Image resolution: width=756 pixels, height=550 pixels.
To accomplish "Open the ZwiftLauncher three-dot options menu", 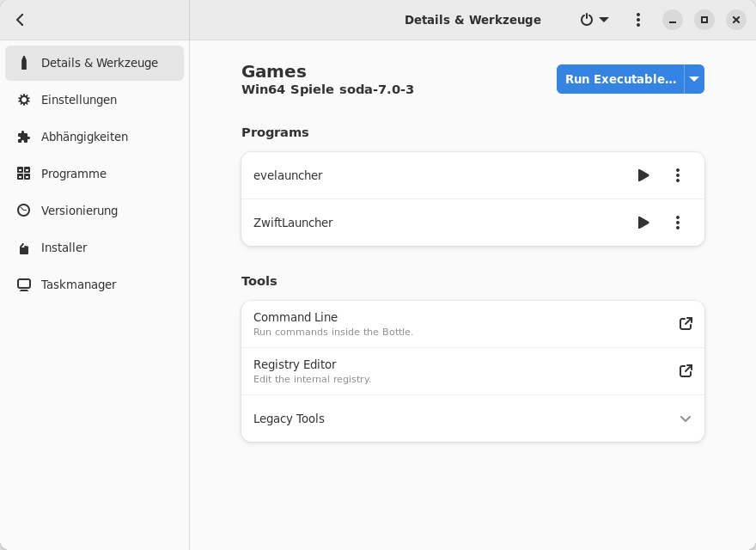I will pos(678,223).
